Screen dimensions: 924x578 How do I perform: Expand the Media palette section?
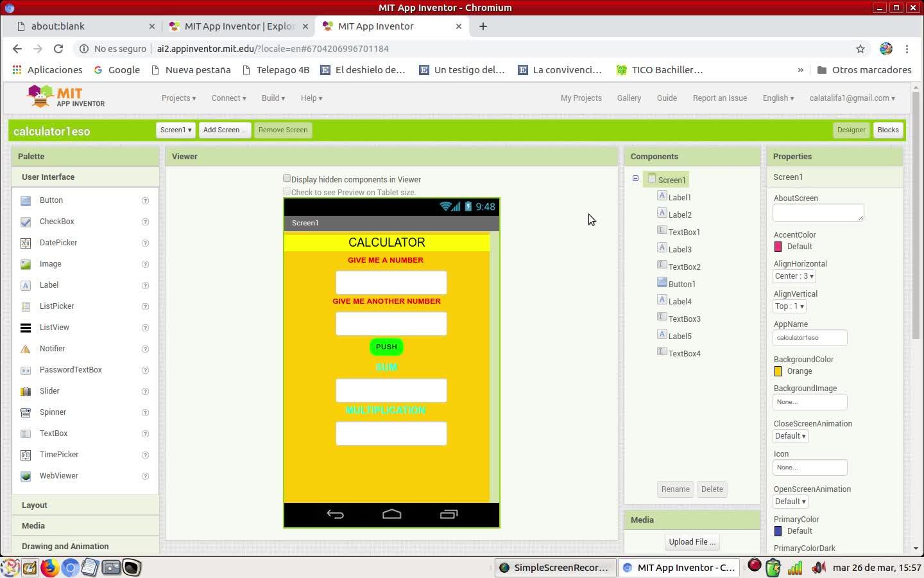tap(85, 526)
